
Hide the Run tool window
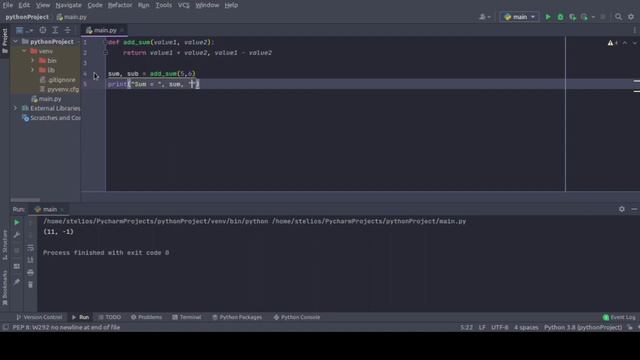coord(634,209)
